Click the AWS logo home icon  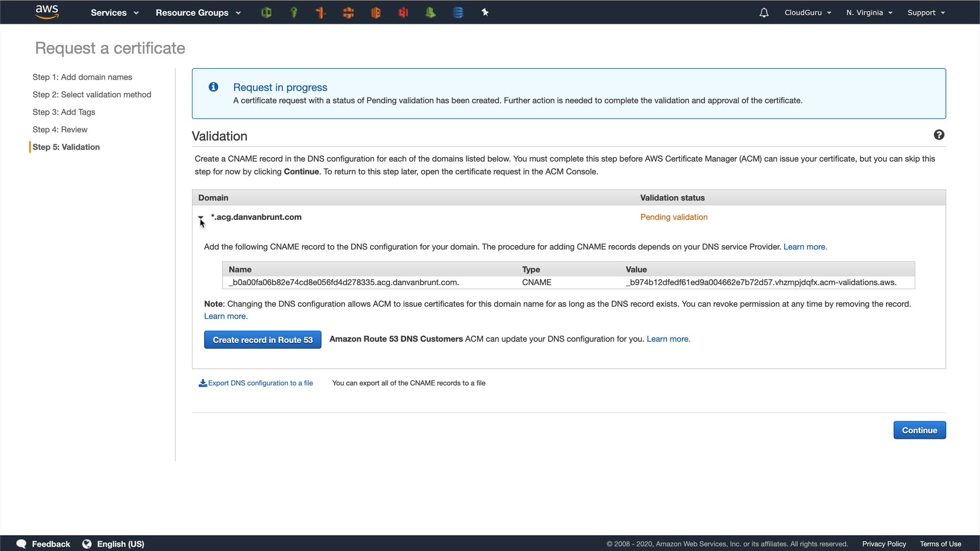(47, 12)
